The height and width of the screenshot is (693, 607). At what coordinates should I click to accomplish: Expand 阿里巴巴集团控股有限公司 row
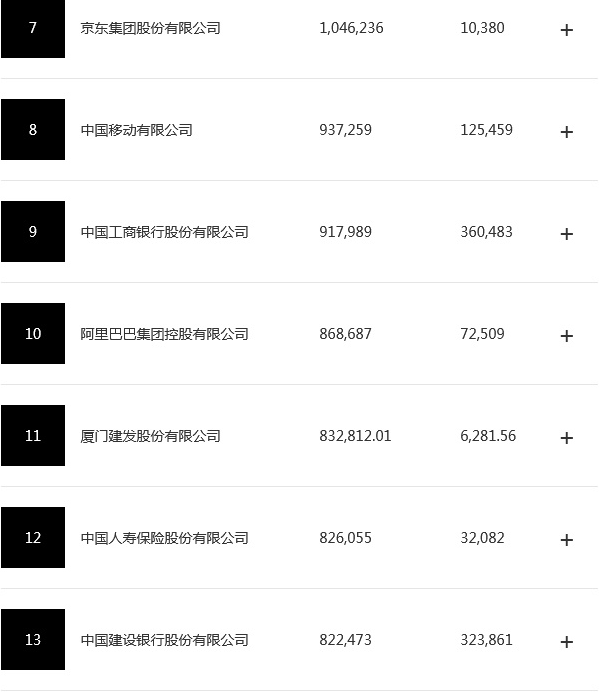point(566,336)
